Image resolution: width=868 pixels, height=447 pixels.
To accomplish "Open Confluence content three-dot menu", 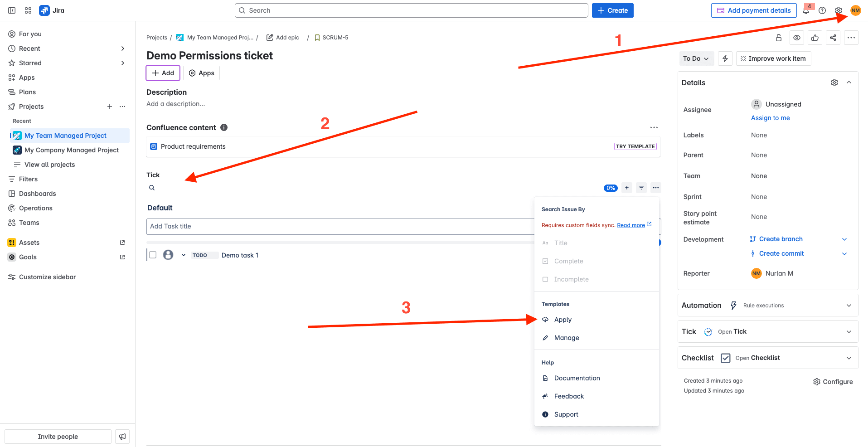I will tap(654, 127).
